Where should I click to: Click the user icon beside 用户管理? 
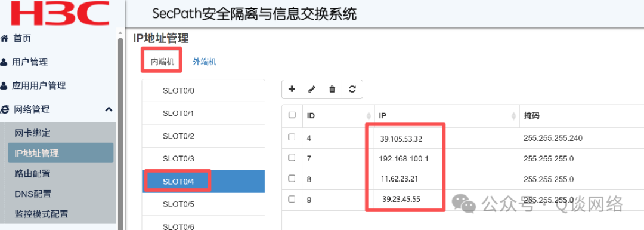(4, 62)
